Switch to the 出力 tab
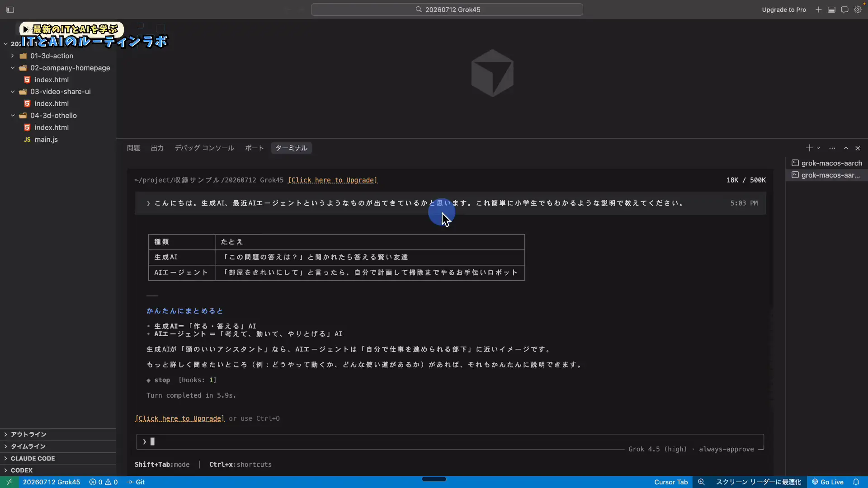868x488 pixels. click(157, 148)
